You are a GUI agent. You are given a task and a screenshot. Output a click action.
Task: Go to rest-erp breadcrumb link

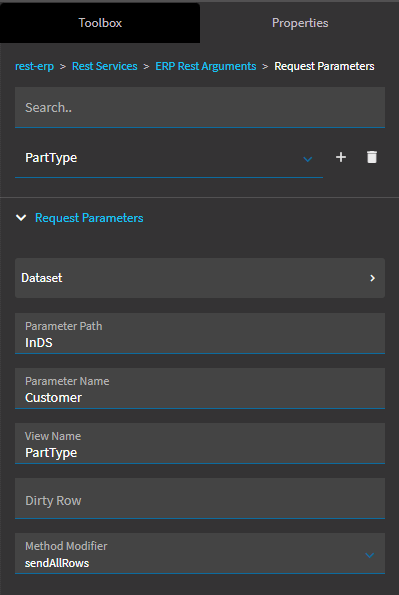[35, 66]
